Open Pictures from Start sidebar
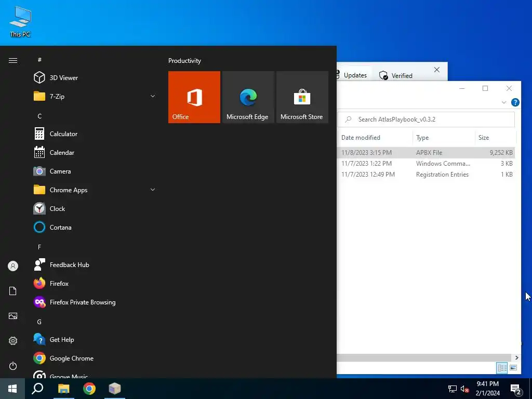This screenshot has width=532, height=399. pos(13,316)
